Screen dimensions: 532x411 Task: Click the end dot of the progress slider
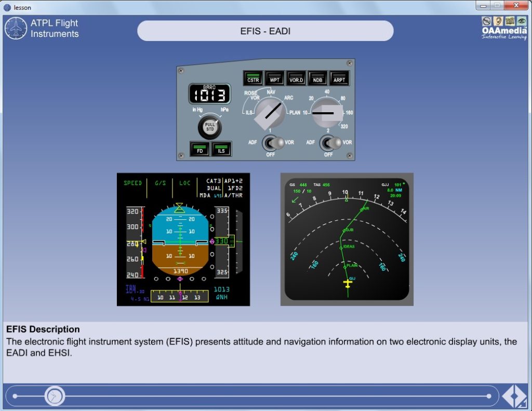click(x=488, y=396)
